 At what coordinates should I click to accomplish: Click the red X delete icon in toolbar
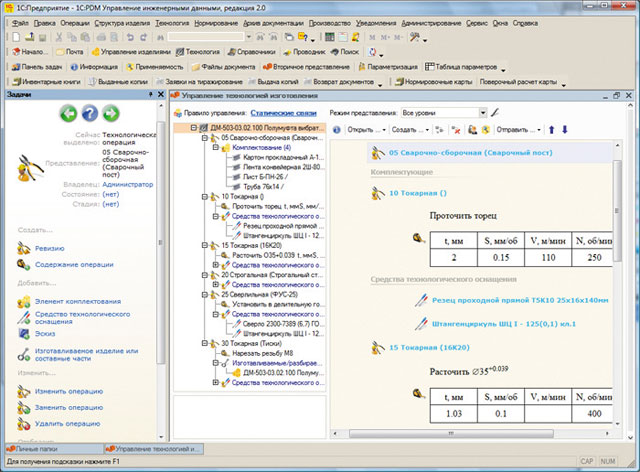point(456,130)
